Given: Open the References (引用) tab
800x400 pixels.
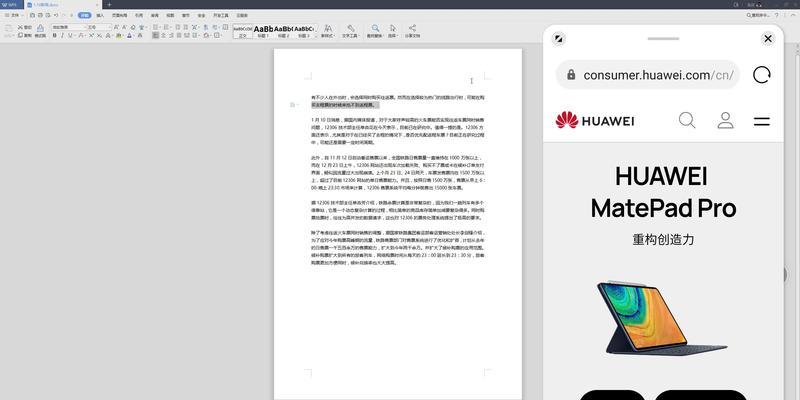Looking at the screenshot, I should pos(139,15).
